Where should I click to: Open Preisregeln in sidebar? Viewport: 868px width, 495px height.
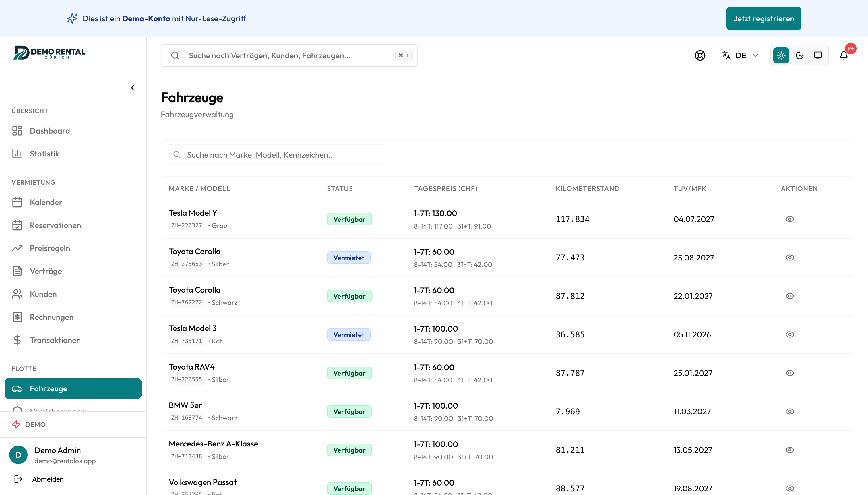tap(73, 248)
